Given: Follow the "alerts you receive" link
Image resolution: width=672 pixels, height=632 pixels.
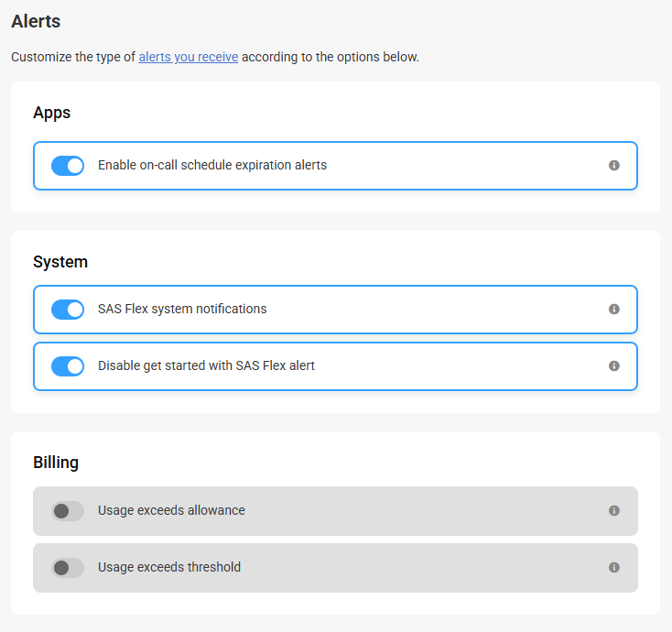Looking at the screenshot, I should tap(189, 57).
